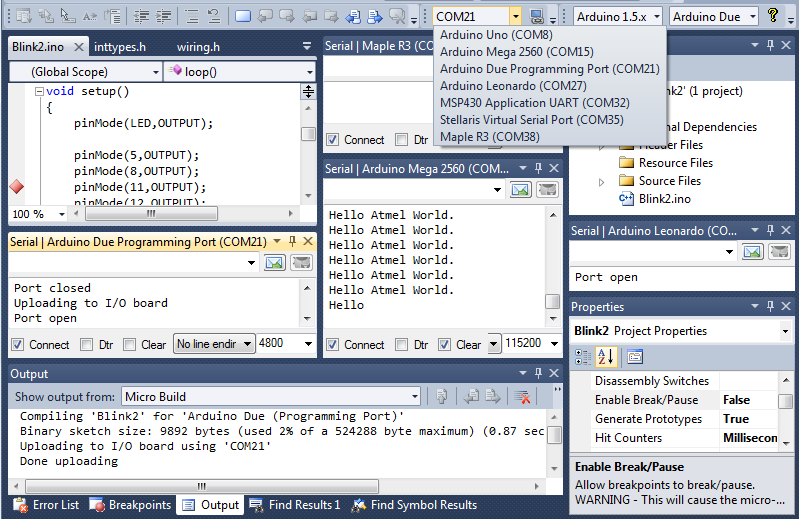The width and height of the screenshot is (799, 519).
Task: Click the Output panel horizontal scrollbar thumb
Action: [x=202, y=486]
